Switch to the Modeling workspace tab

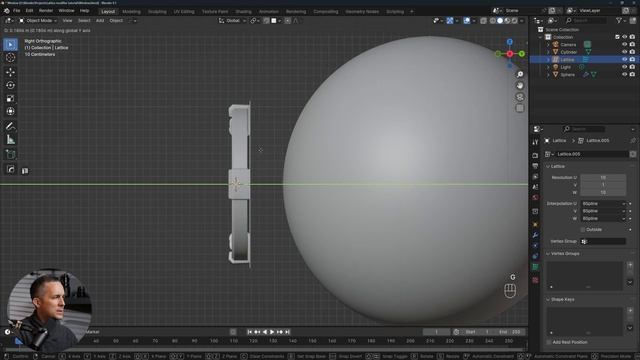tap(131, 12)
